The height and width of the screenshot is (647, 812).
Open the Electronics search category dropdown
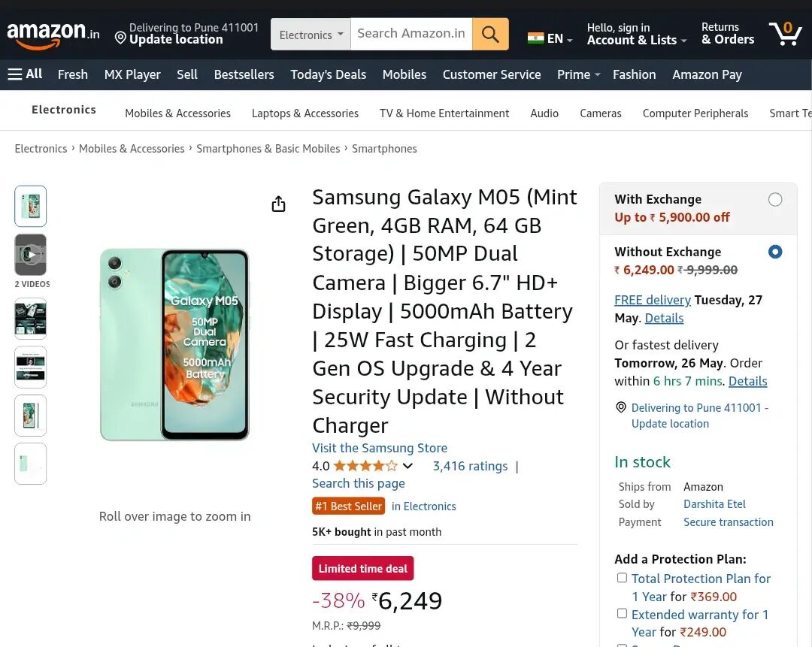pyautogui.click(x=311, y=35)
